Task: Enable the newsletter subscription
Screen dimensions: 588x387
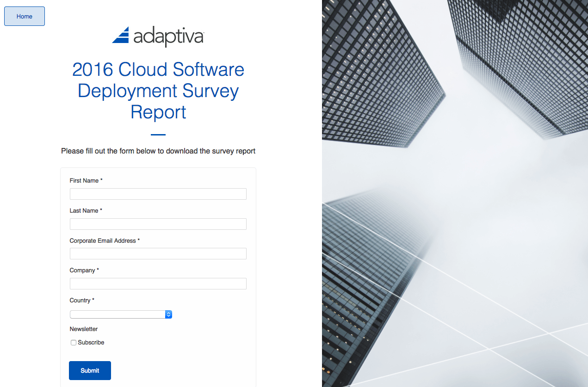Action: [73, 342]
